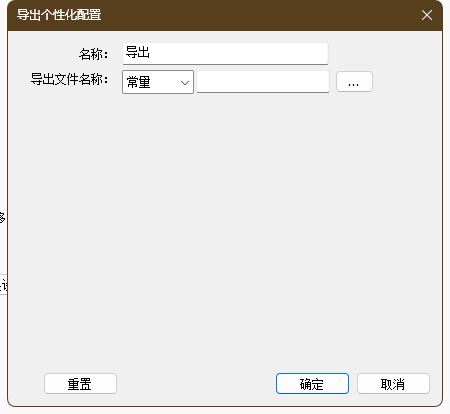450x414 pixels.
Task: Focus the empty 导出文件名称 text field
Action: [263, 82]
